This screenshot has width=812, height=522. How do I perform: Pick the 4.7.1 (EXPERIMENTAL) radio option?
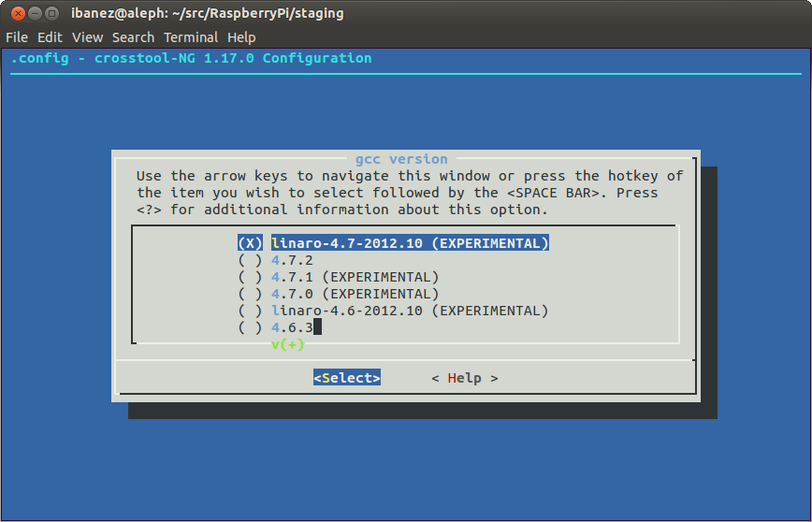338,277
